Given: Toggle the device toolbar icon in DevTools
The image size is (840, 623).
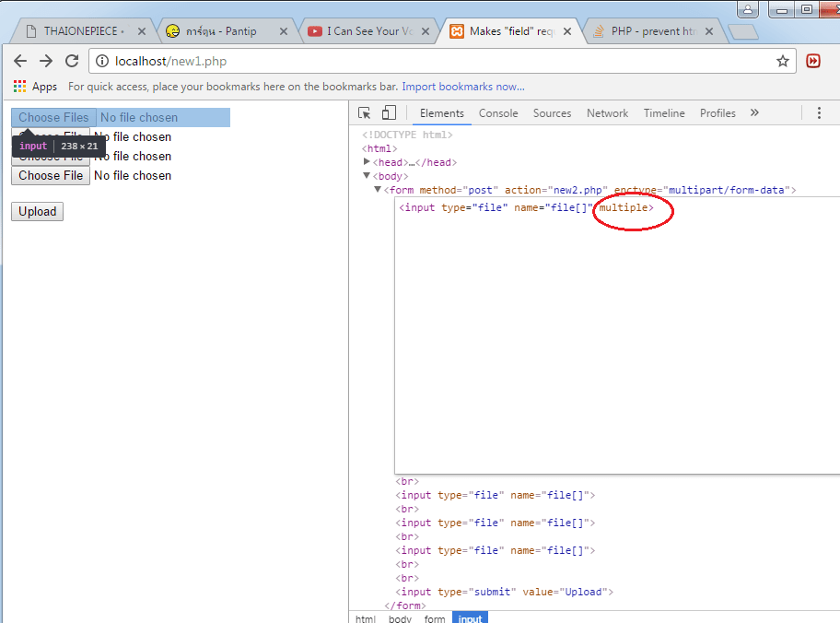Looking at the screenshot, I should tap(389, 113).
